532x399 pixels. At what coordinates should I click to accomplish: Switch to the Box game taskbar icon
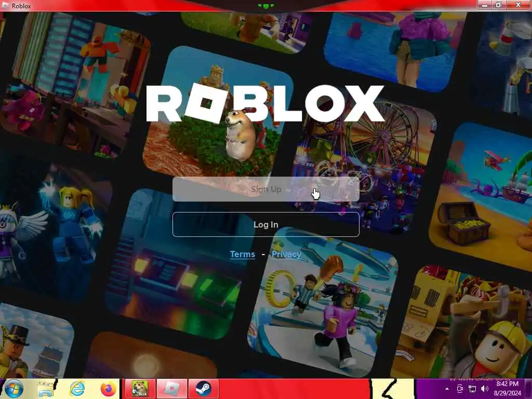point(140,389)
